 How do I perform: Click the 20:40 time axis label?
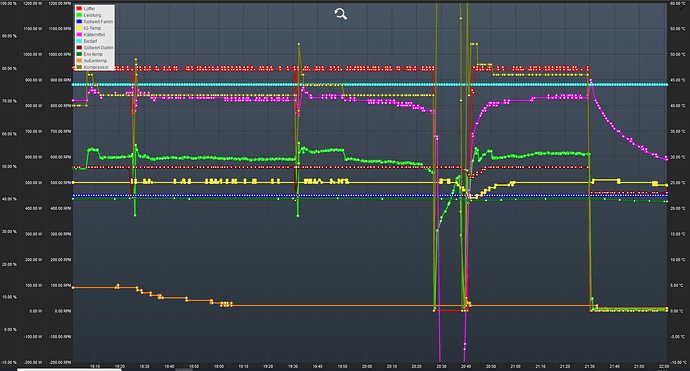click(x=466, y=366)
